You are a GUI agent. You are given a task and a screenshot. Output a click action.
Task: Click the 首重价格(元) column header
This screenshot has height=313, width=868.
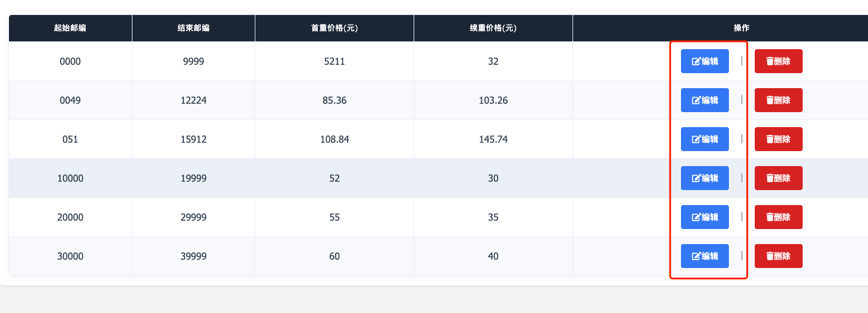click(334, 28)
